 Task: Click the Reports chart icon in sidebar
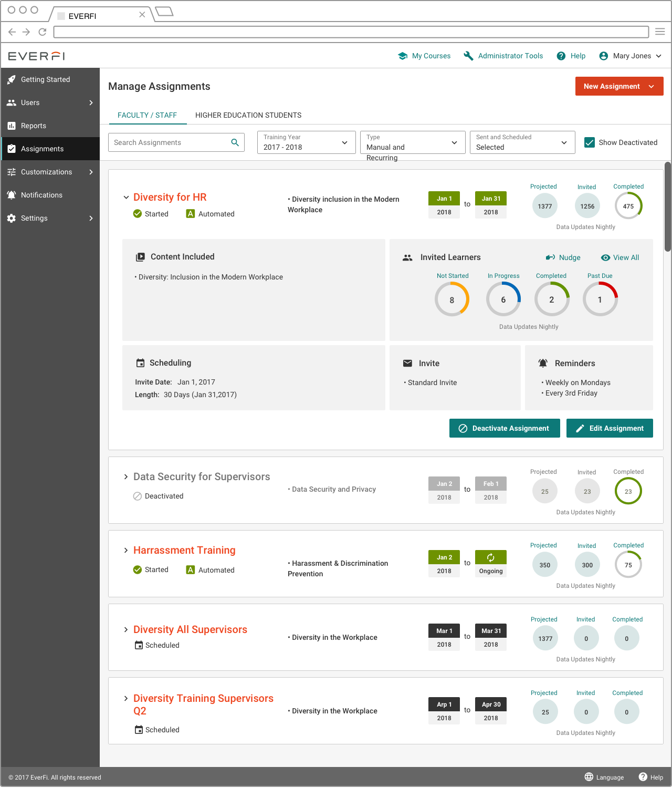click(12, 126)
